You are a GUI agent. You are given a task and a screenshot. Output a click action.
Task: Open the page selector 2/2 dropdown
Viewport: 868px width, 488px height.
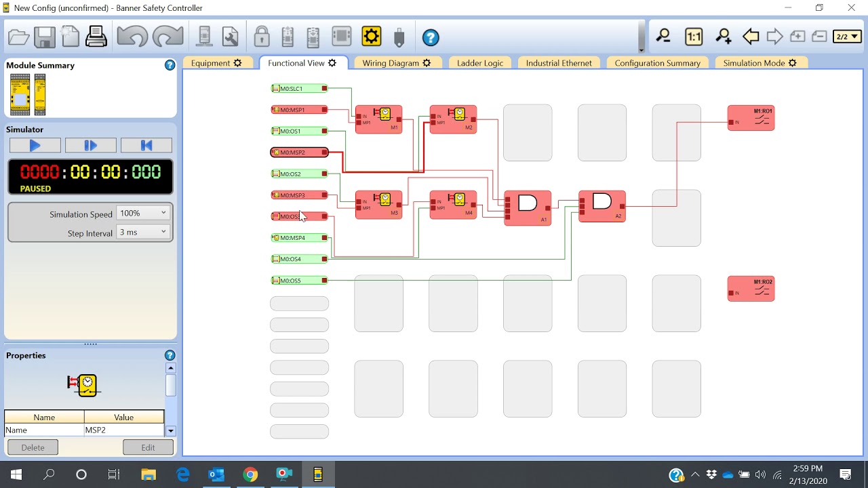point(847,37)
